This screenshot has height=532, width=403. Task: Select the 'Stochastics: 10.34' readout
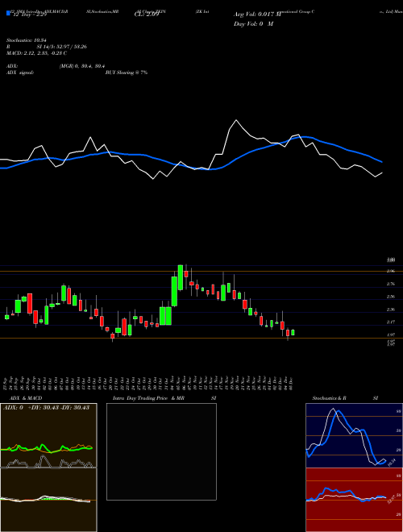point(26,40)
